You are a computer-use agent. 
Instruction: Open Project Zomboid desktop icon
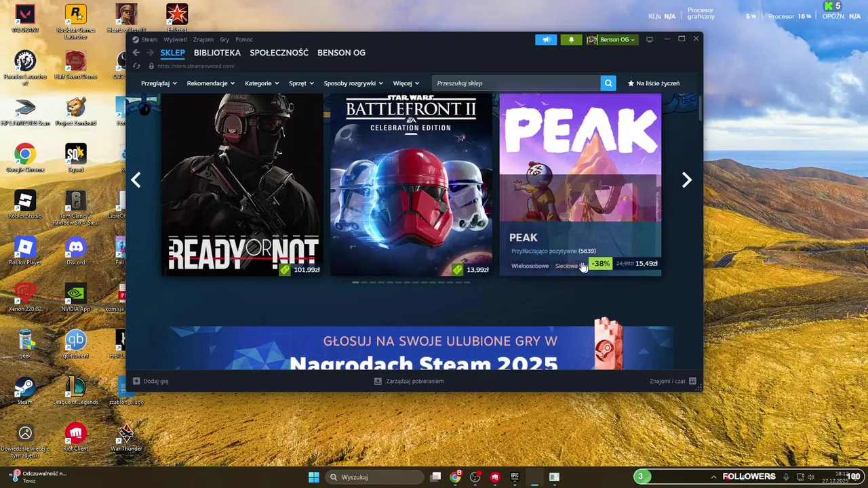click(75, 112)
